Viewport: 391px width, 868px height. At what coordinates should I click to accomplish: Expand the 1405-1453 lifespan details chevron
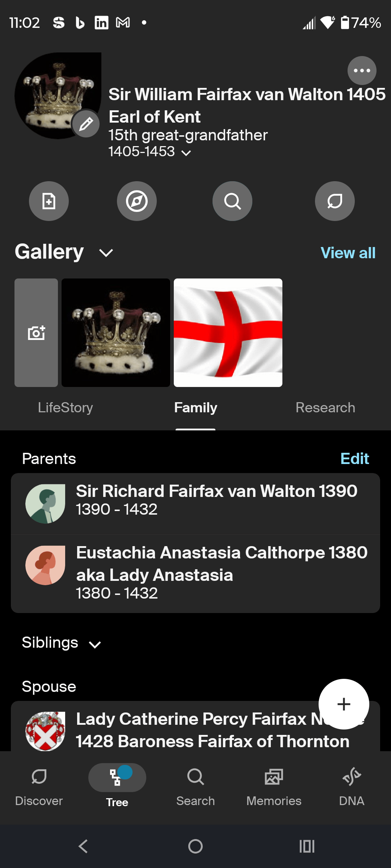(x=186, y=153)
